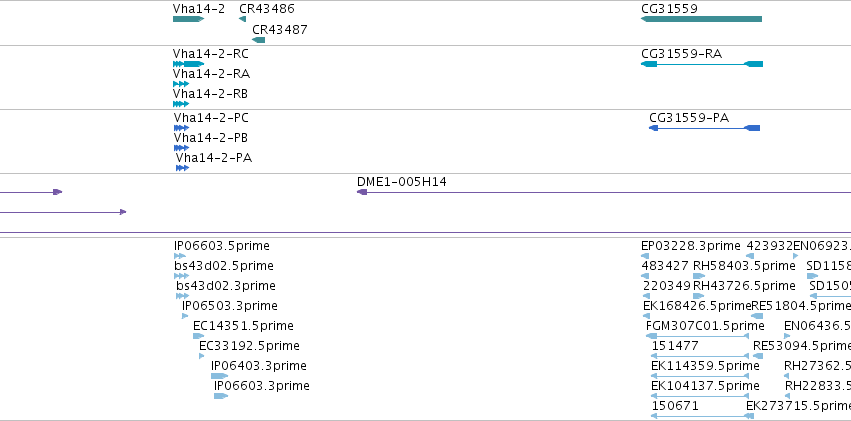Viewport: 851px width, 421px height.
Task: Click the EK114359.5prime EST line
Action: tap(700, 376)
